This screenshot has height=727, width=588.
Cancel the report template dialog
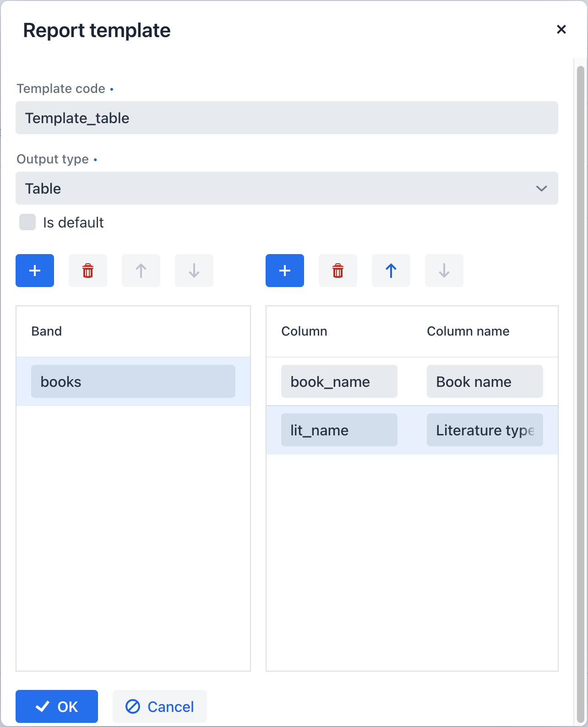[x=160, y=706]
